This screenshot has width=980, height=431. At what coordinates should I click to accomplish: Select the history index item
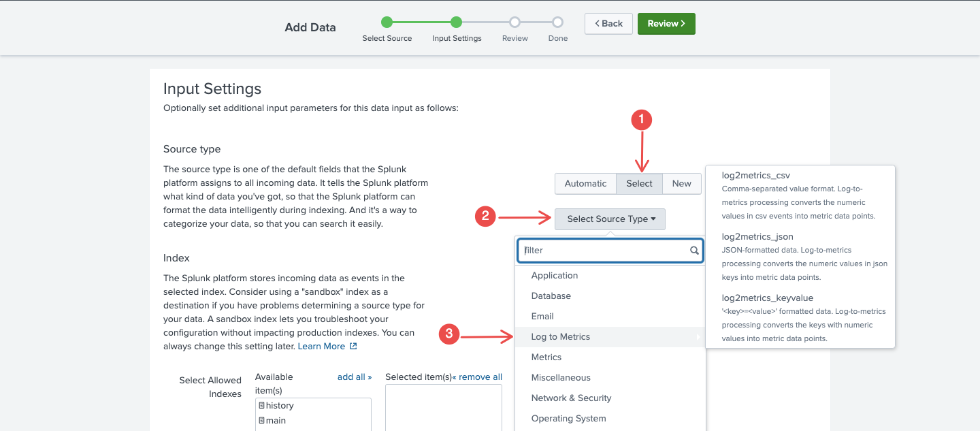point(280,406)
